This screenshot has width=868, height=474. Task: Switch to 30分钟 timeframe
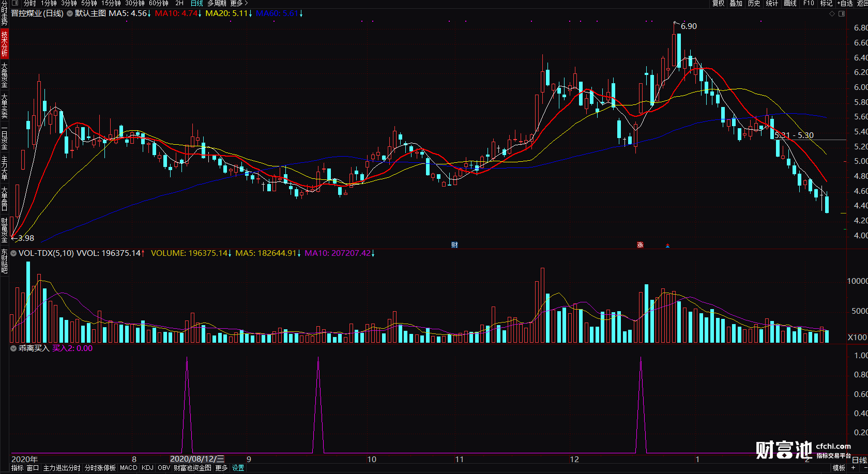(x=135, y=3)
